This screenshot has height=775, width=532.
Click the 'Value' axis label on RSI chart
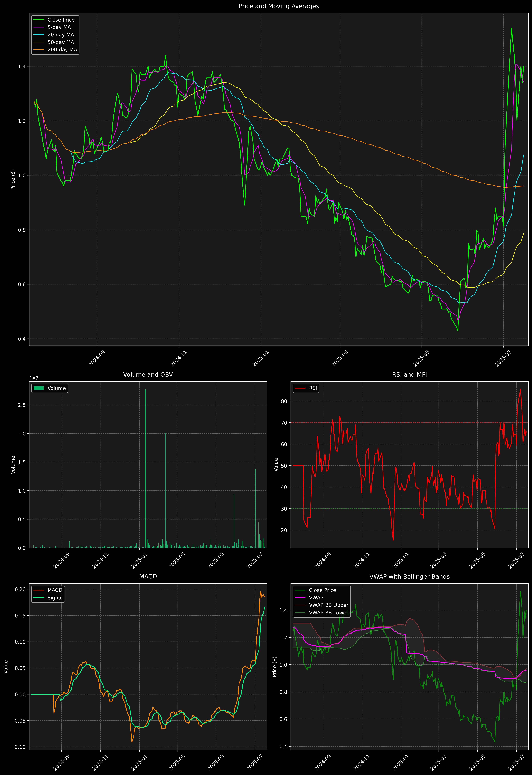click(276, 464)
